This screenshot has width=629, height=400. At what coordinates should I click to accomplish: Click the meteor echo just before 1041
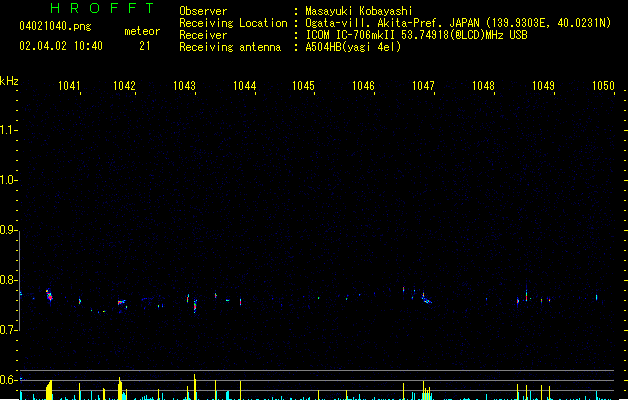tap(49, 296)
